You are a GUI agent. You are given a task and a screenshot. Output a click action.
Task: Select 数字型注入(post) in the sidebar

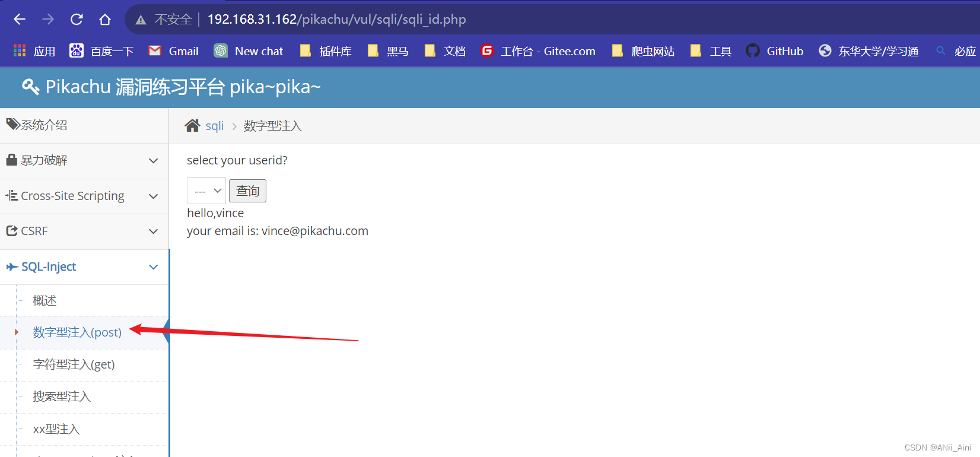point(77,332)
